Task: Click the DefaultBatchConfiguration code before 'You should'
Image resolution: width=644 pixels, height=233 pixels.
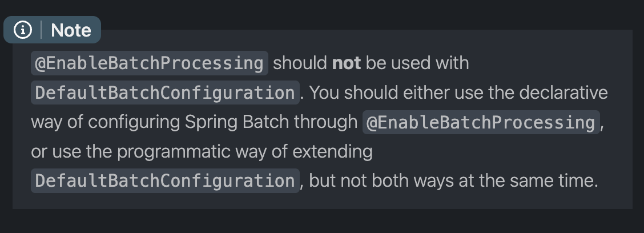Action: [165, 93]
